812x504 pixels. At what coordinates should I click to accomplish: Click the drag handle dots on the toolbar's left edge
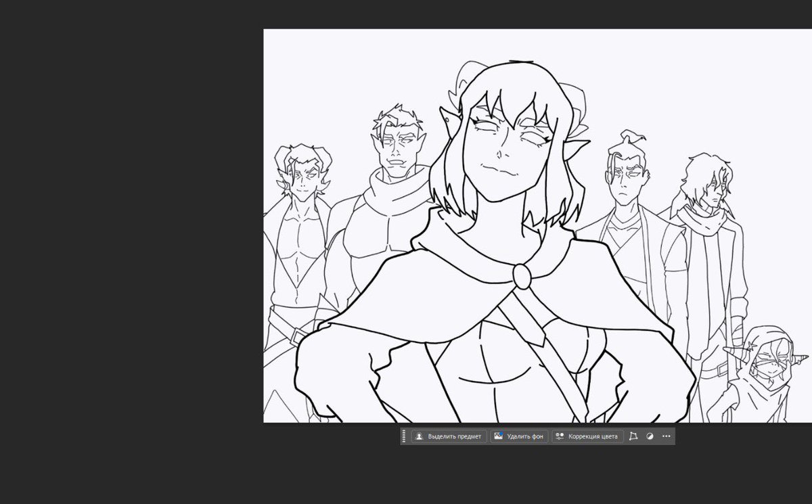[x=403, y=436]
